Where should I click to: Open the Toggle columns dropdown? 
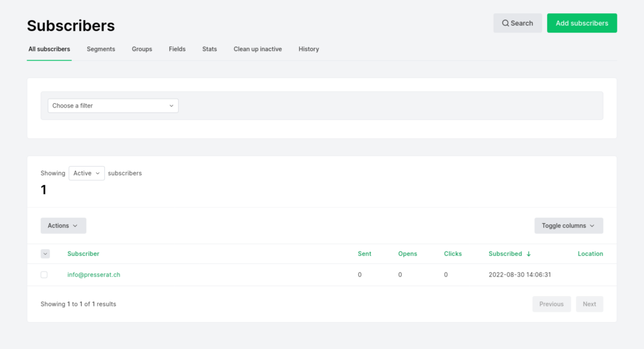(569, 225)
